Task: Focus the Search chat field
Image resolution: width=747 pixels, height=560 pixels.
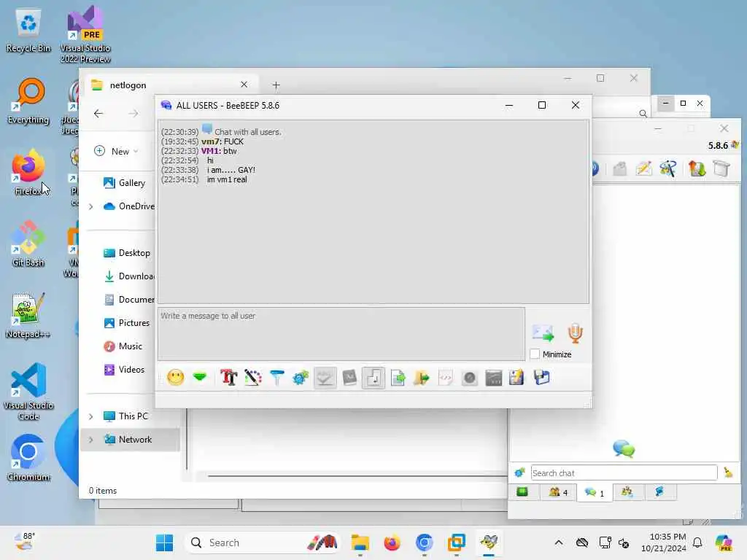Action: coord(624,472)
